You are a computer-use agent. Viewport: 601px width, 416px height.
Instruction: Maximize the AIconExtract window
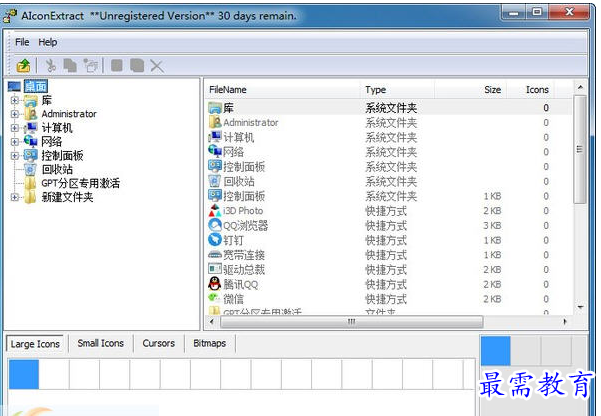tap(537, 12)
